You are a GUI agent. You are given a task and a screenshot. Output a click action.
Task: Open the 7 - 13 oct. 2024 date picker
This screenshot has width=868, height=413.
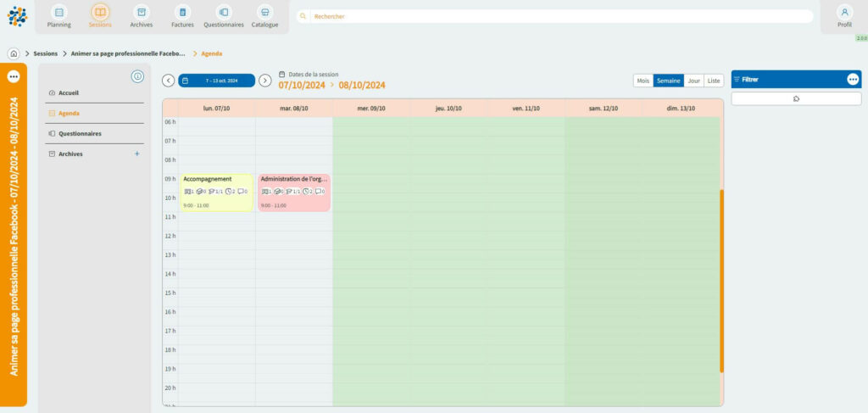tap(216, 81)
